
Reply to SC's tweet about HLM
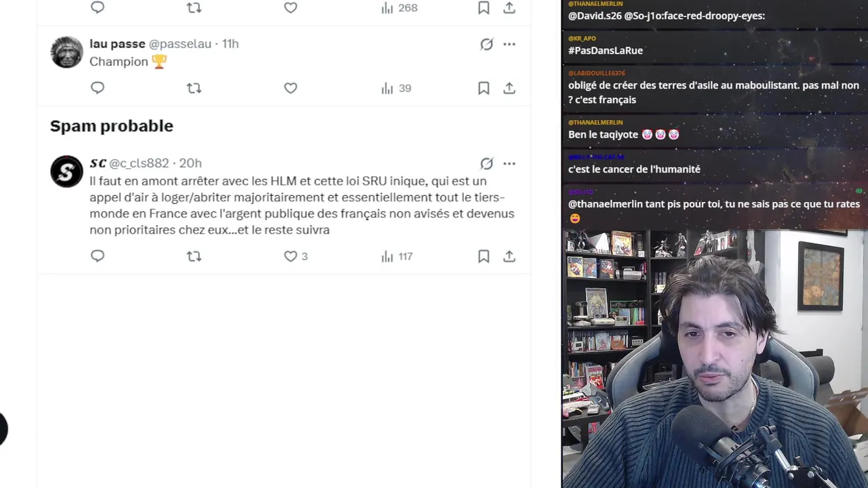pyautogui.click(x=98, y=256)
